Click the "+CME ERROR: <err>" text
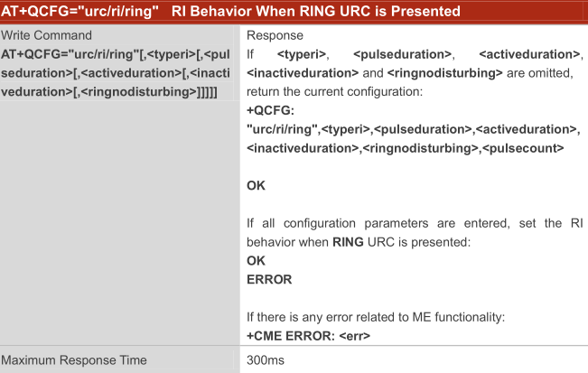588x373 pixels. click(x=310, y=336)
